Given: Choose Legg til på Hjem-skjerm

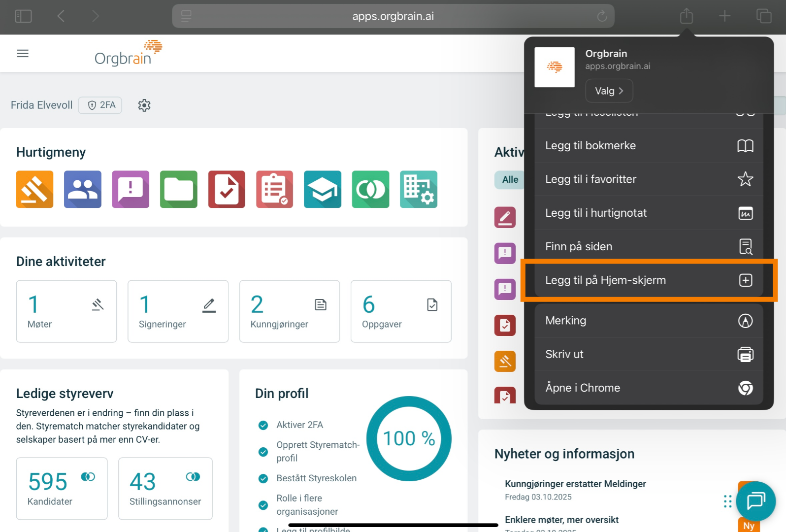Looking at the screenshot, I should 649,280.
